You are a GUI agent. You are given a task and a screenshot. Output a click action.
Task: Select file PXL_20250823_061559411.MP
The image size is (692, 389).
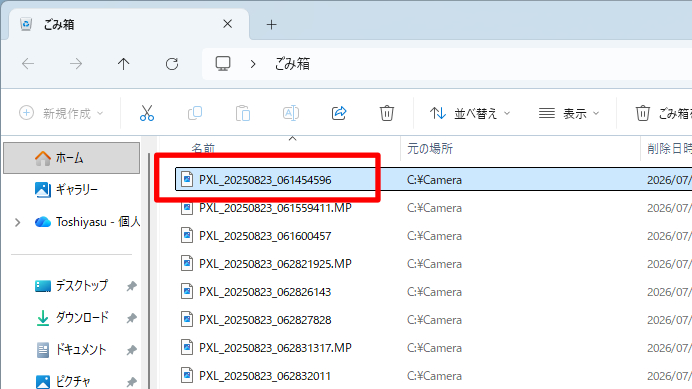(x=275, y=208)
